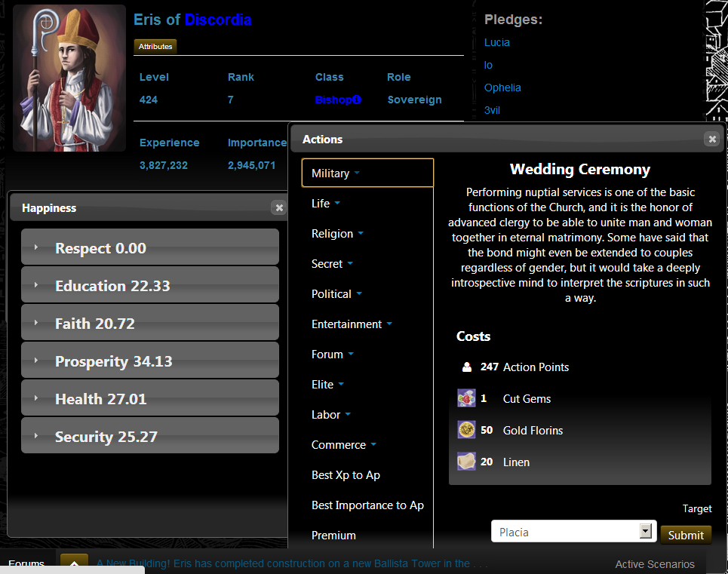
Task: Open the Religion actions dropdown
Action: (337, 233)
